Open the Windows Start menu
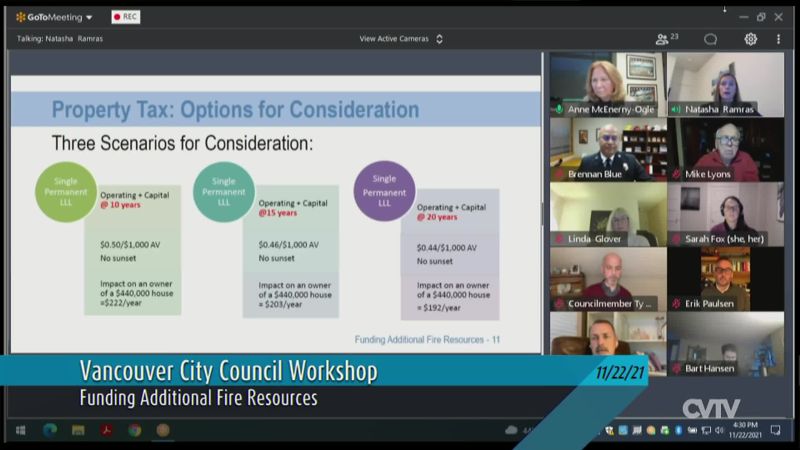Screen dimensions: 800x450 [x=19, y=430]
